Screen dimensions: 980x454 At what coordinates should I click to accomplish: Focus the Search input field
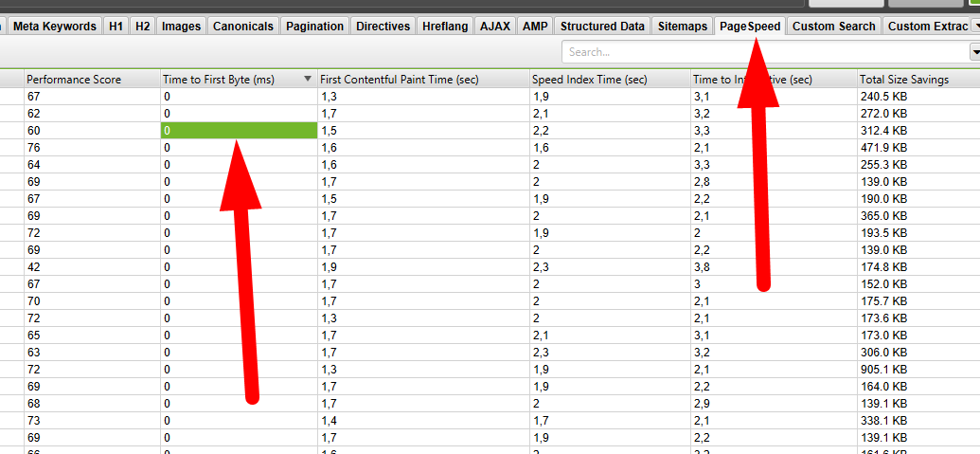pos(764,52)
